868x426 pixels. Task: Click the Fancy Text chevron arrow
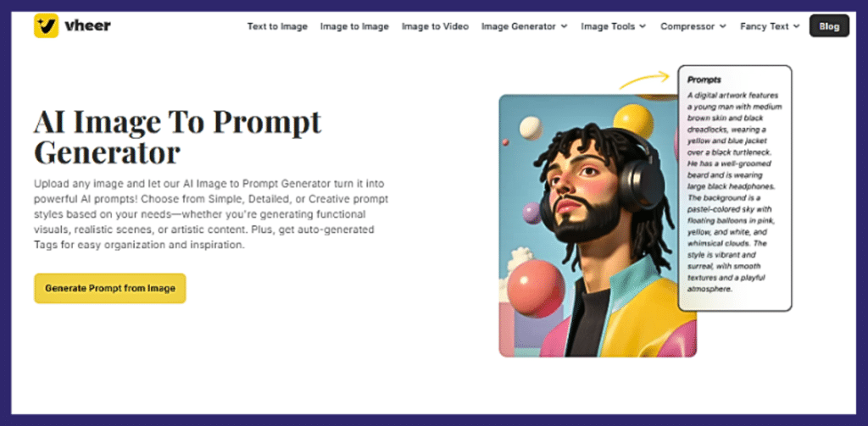point(796,26)
